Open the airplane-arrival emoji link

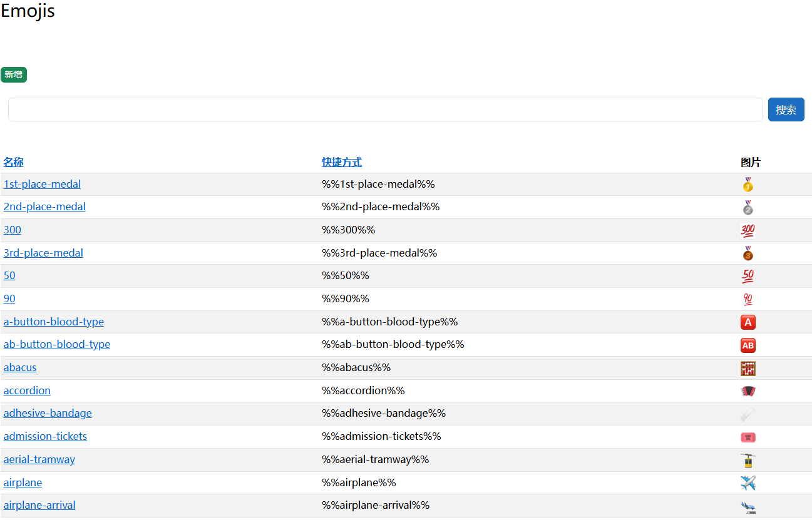[x=39, y=505]
